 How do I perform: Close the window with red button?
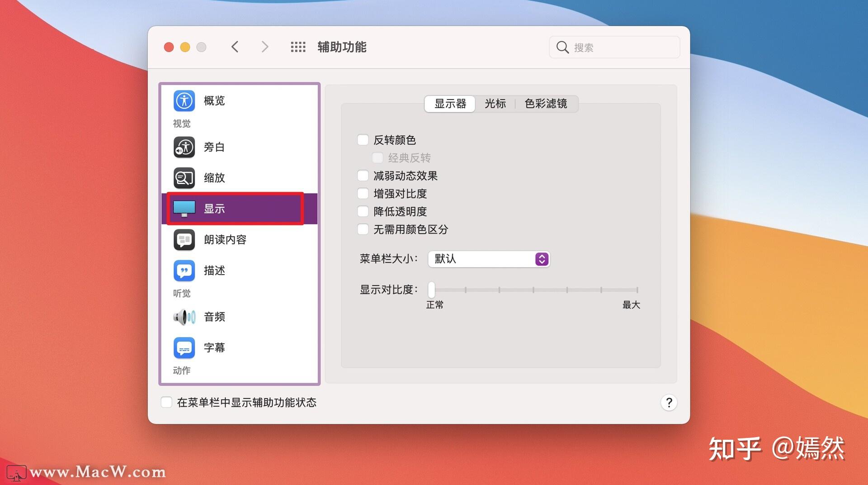pos(169,47)
